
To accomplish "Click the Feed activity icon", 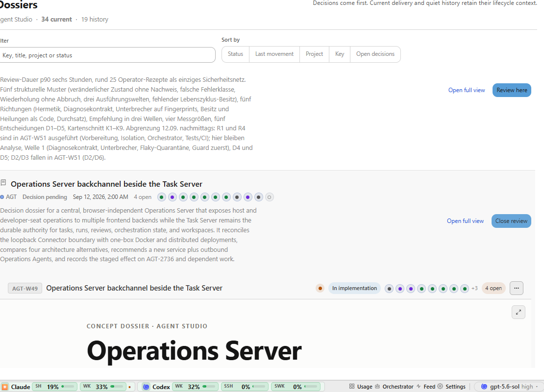I will 419,387.
